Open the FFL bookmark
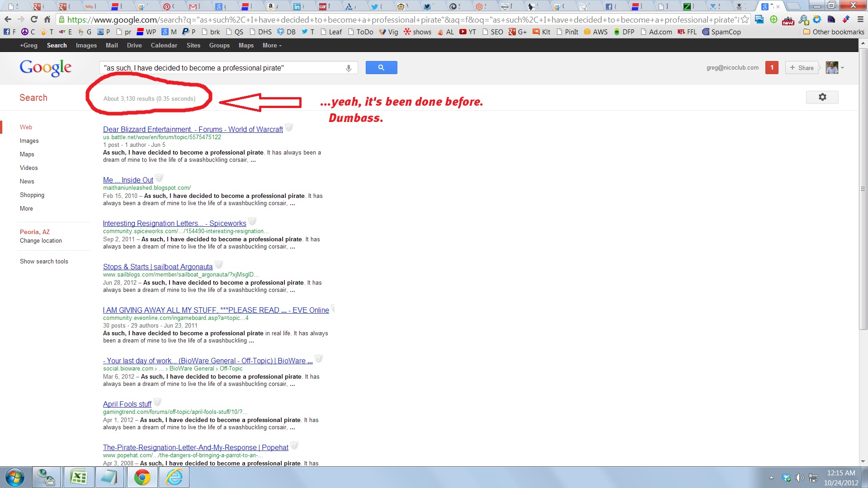The image size is (868, 488). pos(687,32)
